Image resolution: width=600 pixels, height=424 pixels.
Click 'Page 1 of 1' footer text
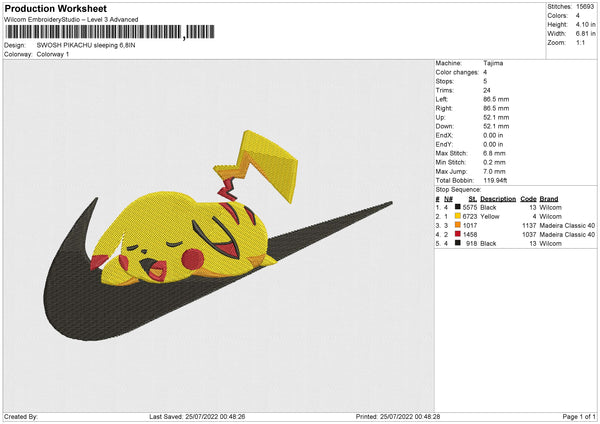click(x=579, y=417)
